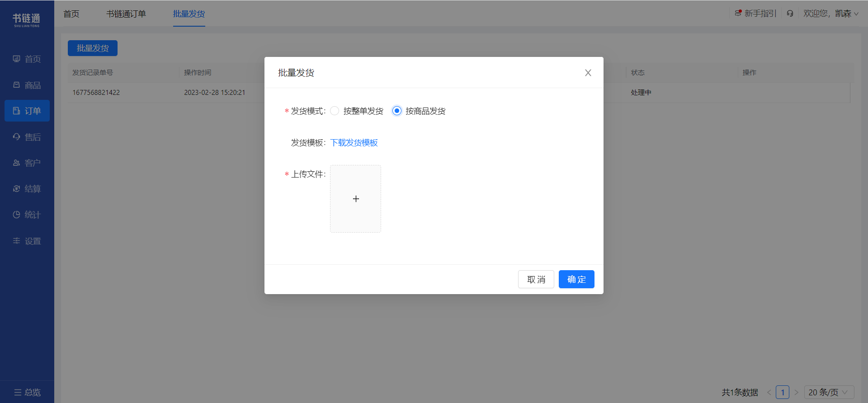Click the headset customer service icon

click(790, 14)
